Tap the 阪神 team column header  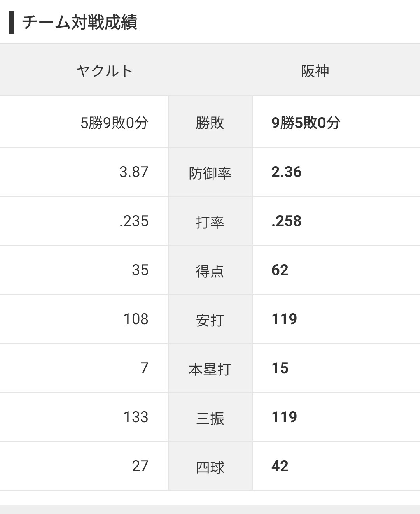pyautogui.click(x=315, y=71)
